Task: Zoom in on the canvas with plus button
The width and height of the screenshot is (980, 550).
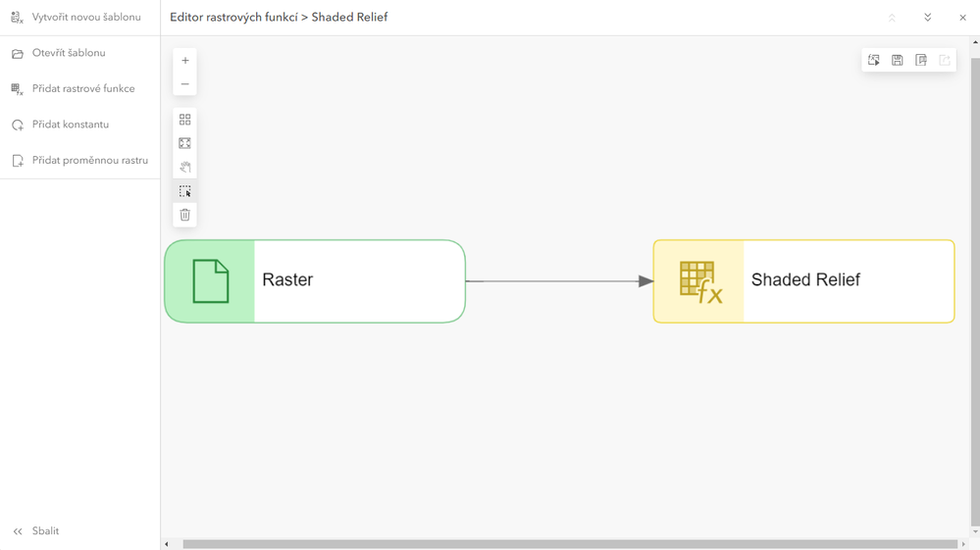Action: point(184,61)
